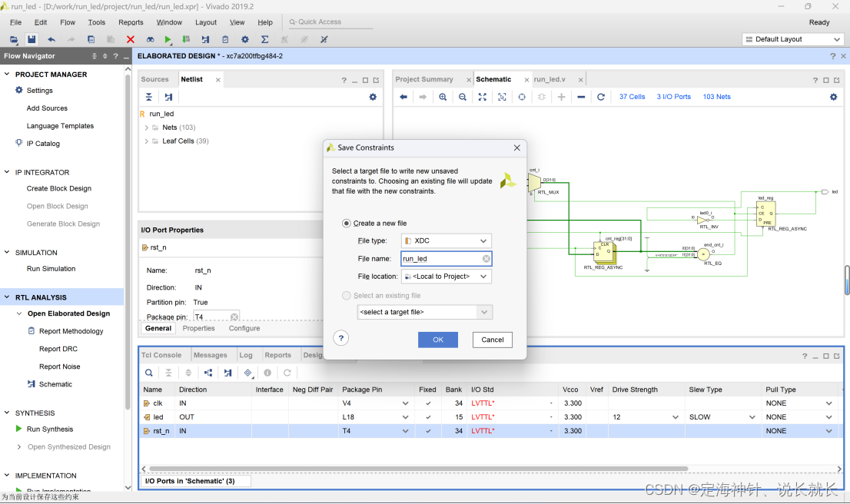Collapse the PROJECT MANAGER section
This screenshot has width=850, height=504.
coord(7,75)
